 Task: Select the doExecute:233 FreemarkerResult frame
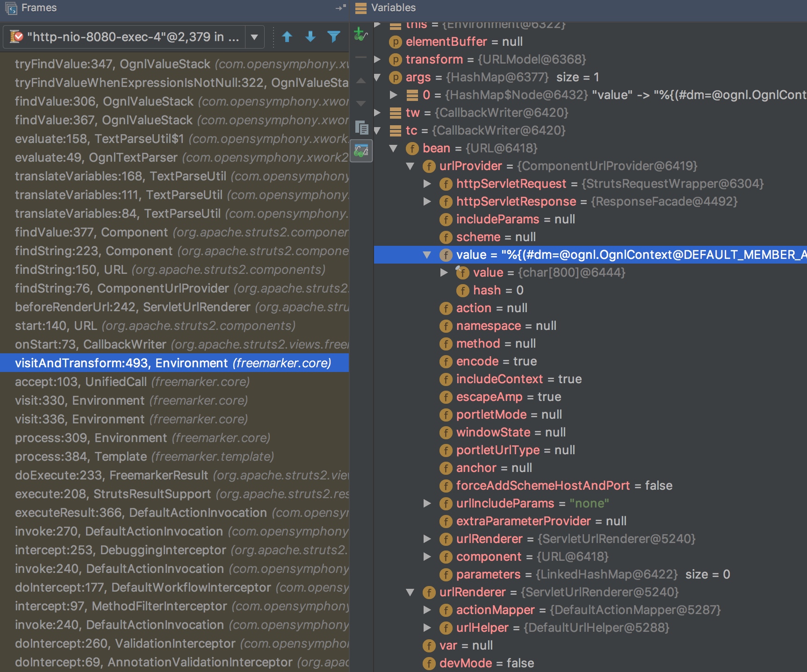point(174,475)
